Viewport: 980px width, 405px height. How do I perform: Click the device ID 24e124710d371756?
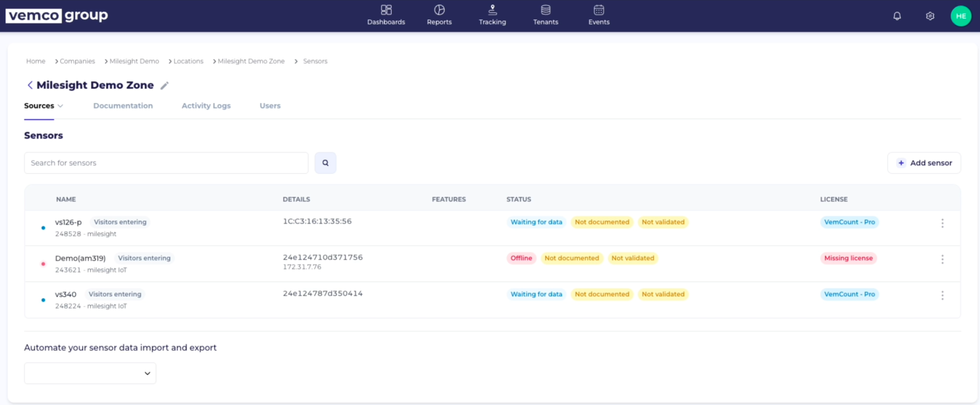click(x=323, y=257)
